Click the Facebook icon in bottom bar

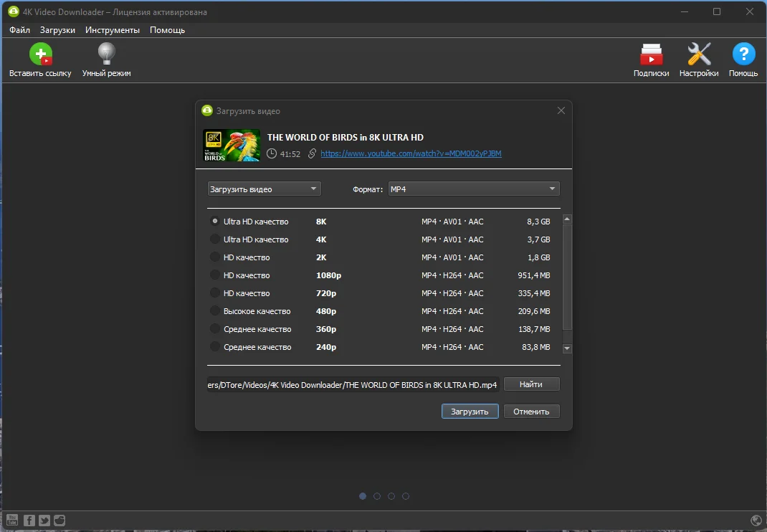tap(29, 520)
